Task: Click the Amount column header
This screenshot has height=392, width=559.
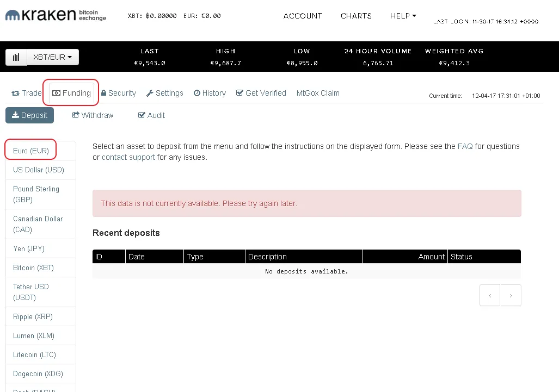Action: click(x=405, y=256)
